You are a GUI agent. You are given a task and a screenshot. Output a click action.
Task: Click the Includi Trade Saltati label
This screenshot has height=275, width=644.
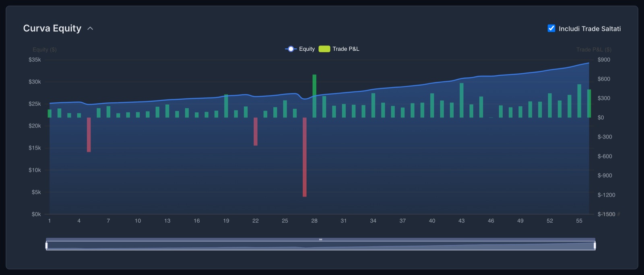click(590, 29)
